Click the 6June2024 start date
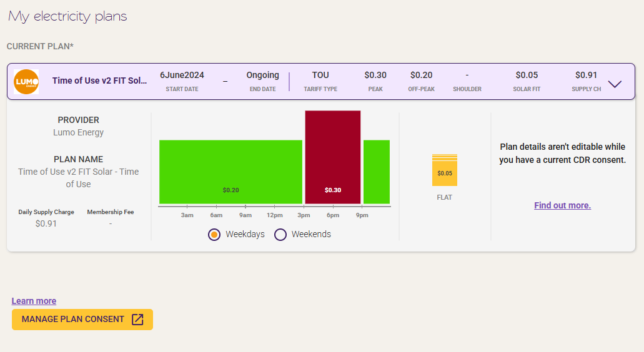Viewport: 644px width, 352px height. 182,75
